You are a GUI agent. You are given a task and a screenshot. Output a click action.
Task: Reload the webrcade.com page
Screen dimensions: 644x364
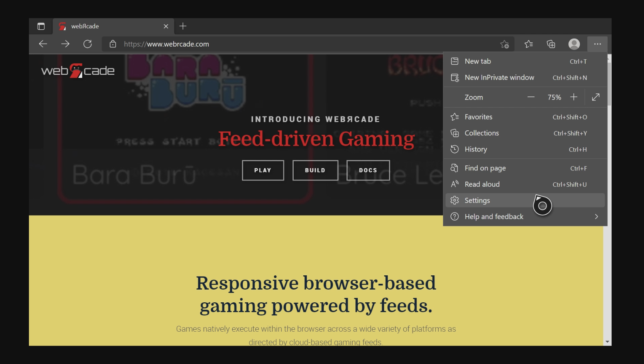pyautogui.click(x=88, y=44)
